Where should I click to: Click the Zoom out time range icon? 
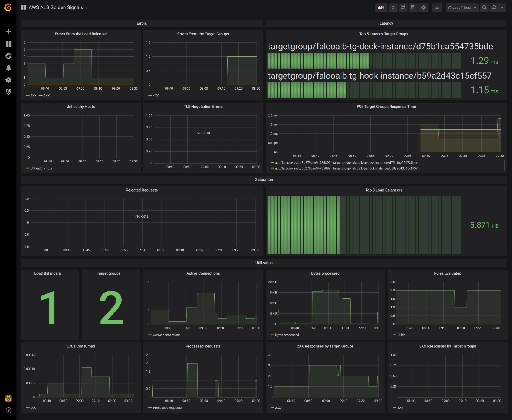pos(484,8)
